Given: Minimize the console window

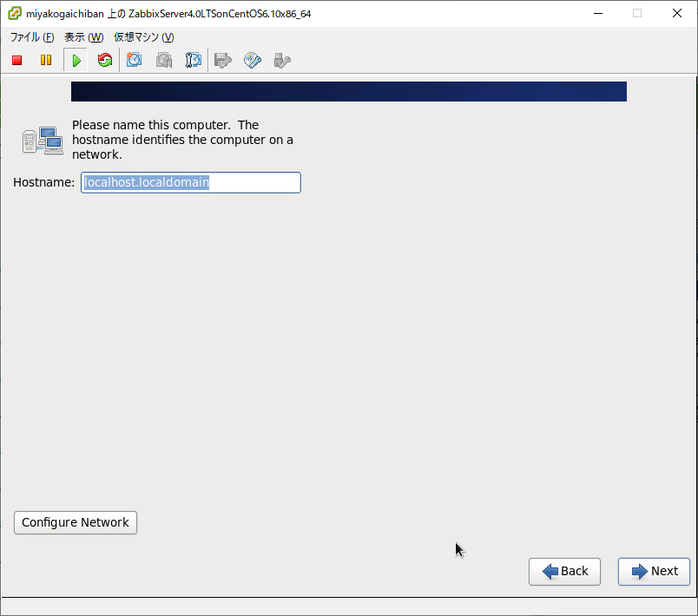Looking at the screenshot, I should [x=598, y=13].
